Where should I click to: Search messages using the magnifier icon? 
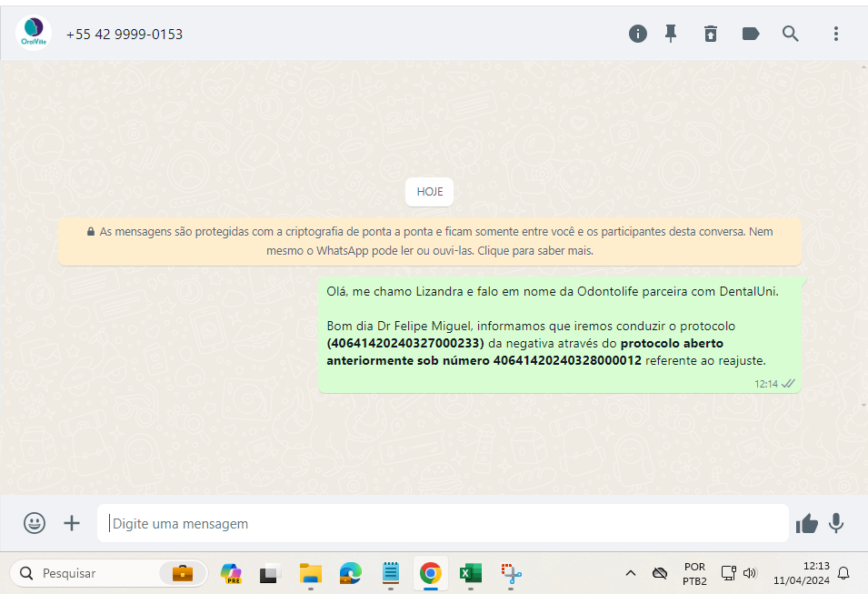pyautogui.click(x=790, y=34)
